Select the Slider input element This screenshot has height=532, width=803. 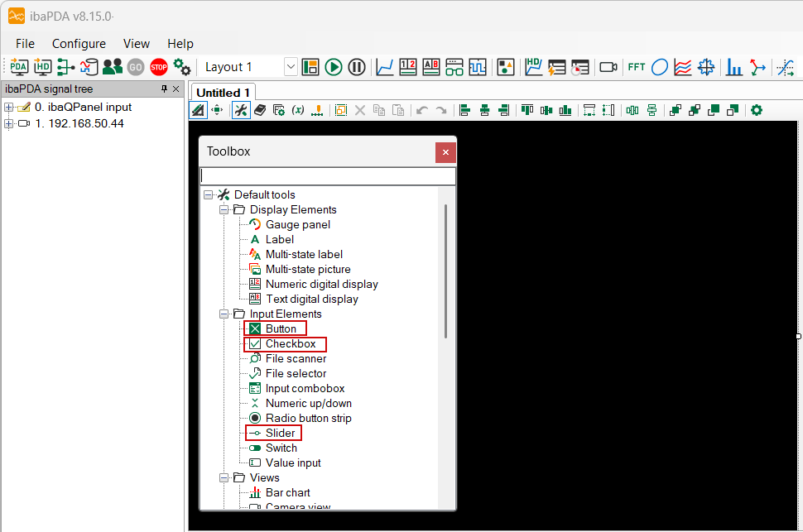click(x=272, y=434)
